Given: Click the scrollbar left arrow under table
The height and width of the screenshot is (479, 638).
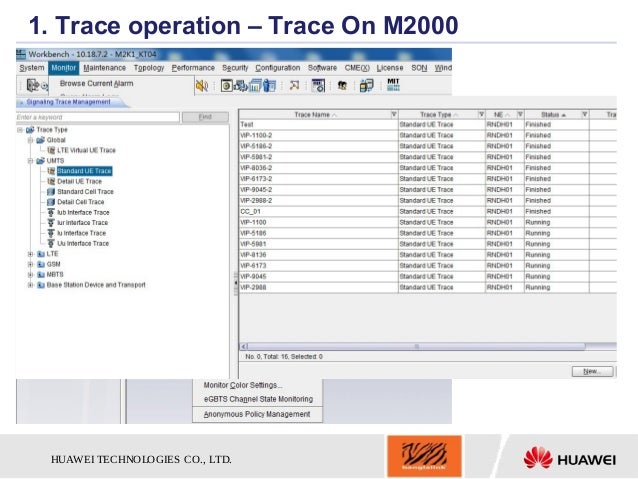Looking at the screenshot, I should 244,346.
